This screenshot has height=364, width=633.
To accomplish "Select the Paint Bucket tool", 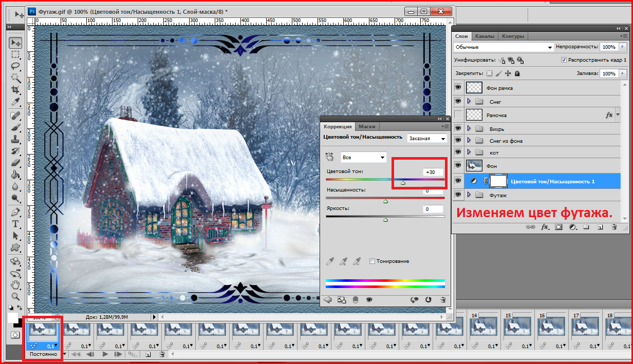I will (16, 174).
